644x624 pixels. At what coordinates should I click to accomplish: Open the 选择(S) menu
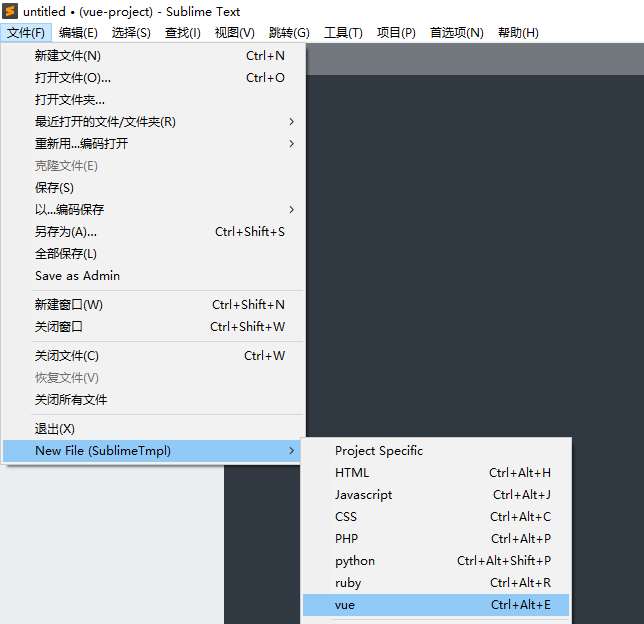(131, 32)
